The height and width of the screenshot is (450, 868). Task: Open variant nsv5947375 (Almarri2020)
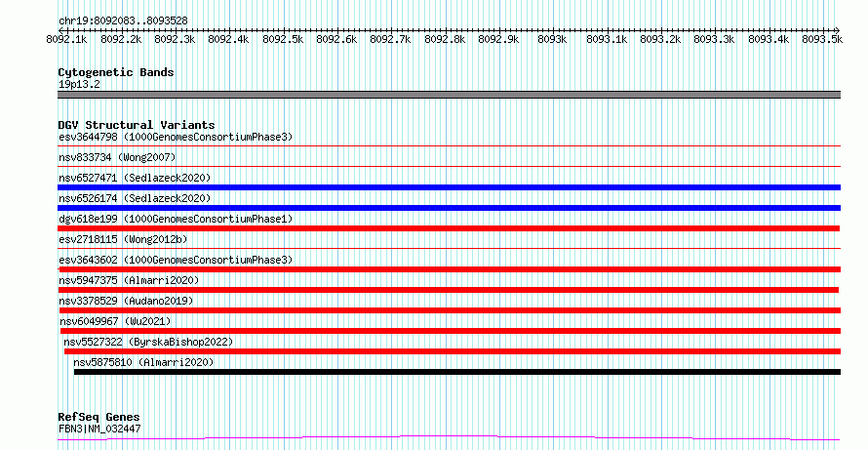pos(129,281)
